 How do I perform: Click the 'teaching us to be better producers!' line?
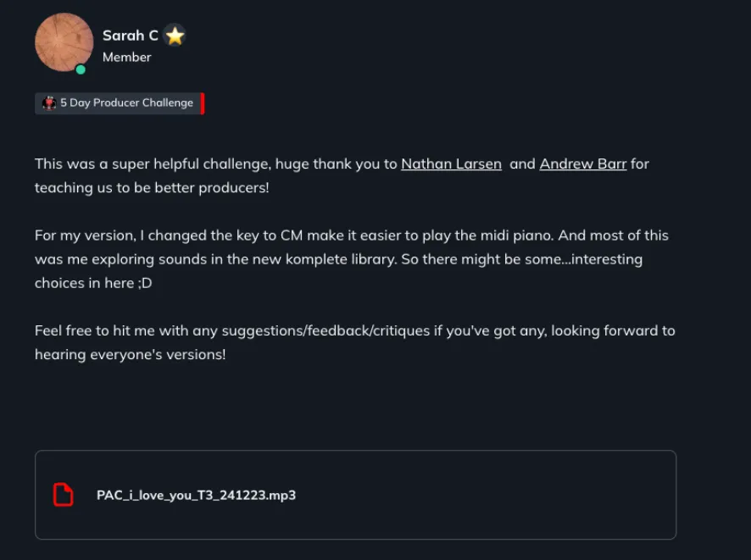pyautogui.click(x=152, y=187)
